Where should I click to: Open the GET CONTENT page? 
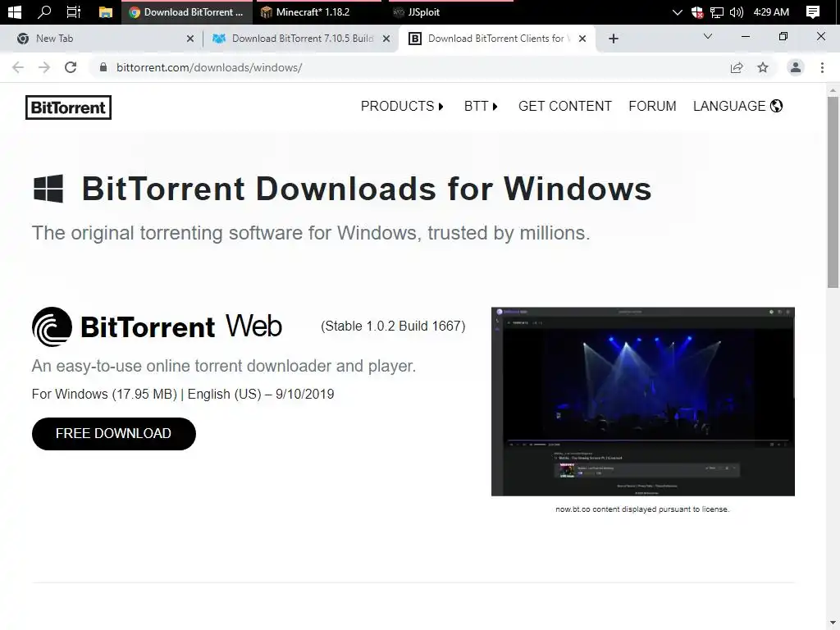tap(564, 106)
